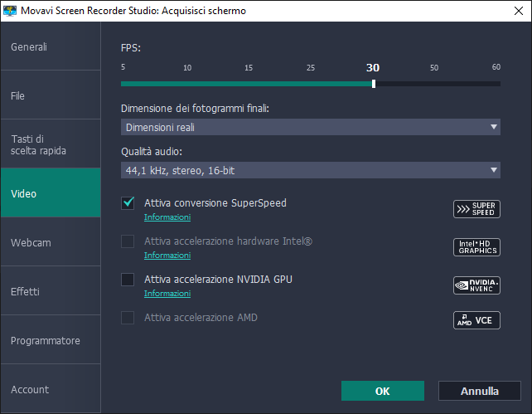Viewport: 532px width, 414px height.
Task: Expand the audio quality 44,1 kHz dropdown
Action: pos(311,170)
